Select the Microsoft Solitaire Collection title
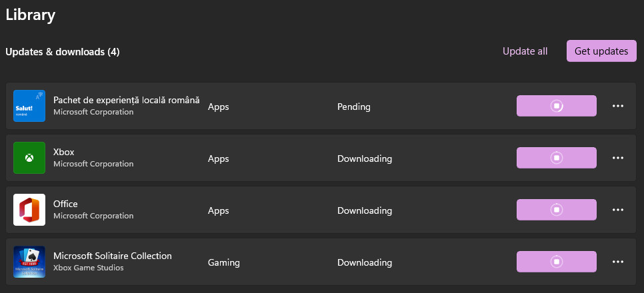 [113, 256]
